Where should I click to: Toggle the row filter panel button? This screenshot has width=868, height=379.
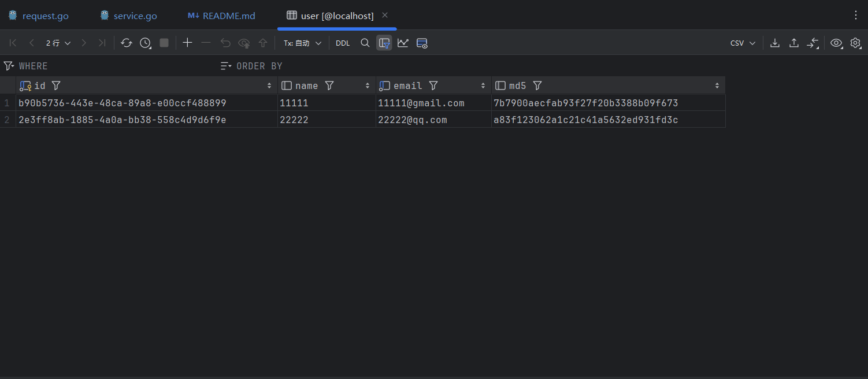pos(384,43)
